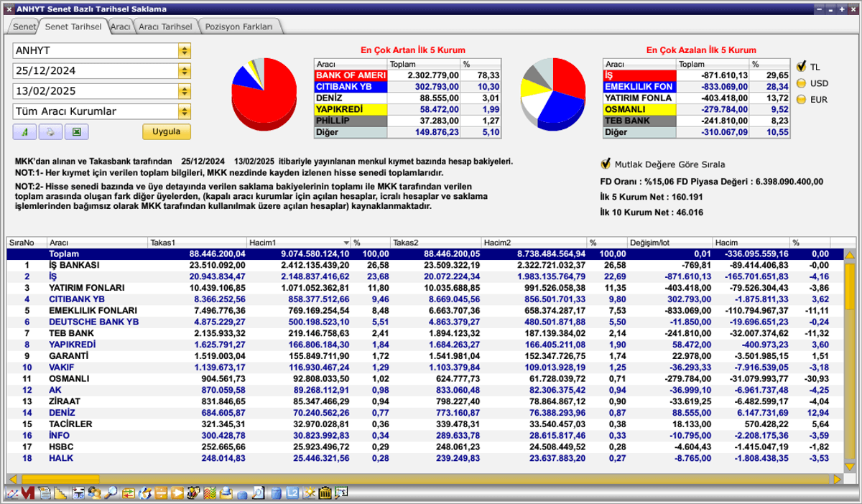Click the Toplam summary row
The image size is (862, 504).
(425, 253)
